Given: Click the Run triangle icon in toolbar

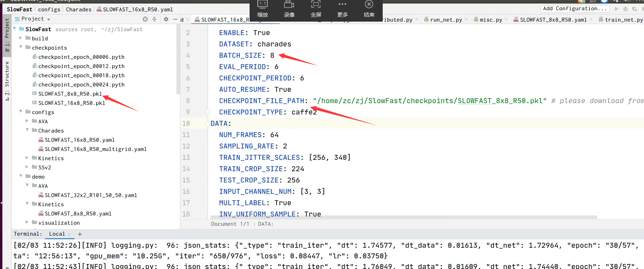Looking at the screenshot, I should coord(616,9).
